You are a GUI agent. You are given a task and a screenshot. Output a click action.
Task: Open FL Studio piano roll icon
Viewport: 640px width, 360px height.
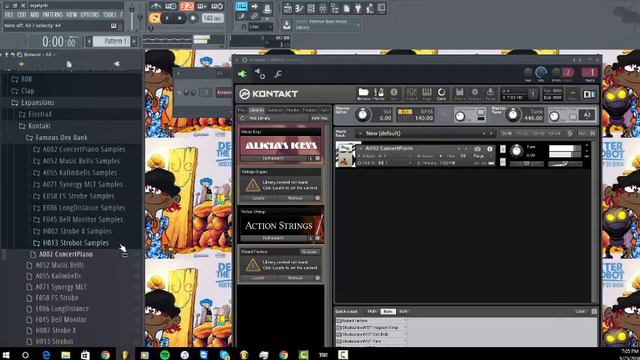300,8
